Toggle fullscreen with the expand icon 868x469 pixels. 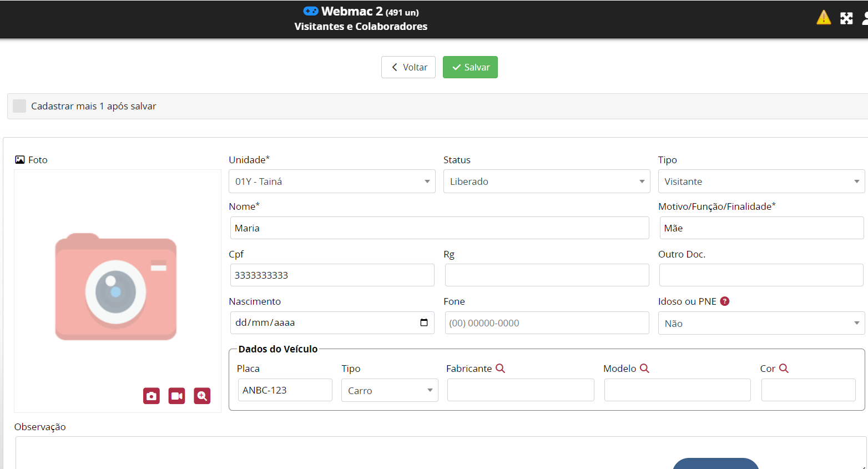click(x=846, y=18)
